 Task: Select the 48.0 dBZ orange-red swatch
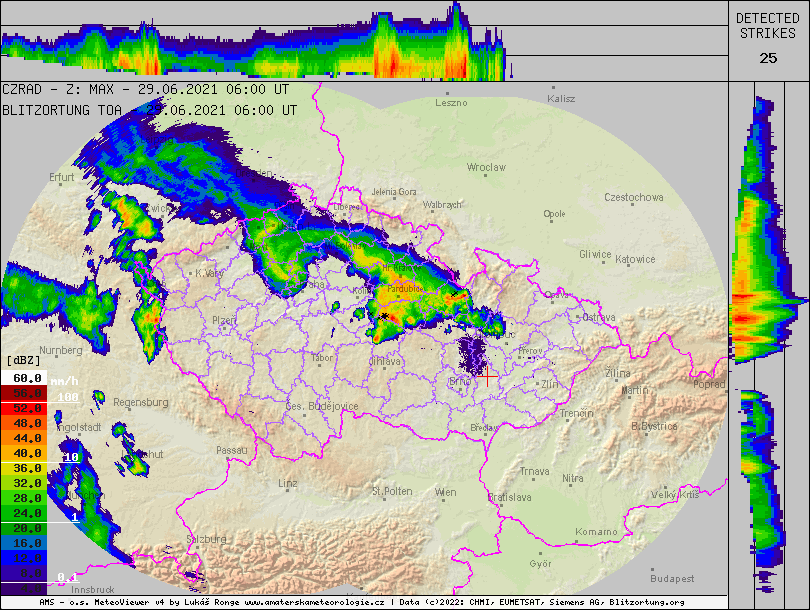coord(24,423)
